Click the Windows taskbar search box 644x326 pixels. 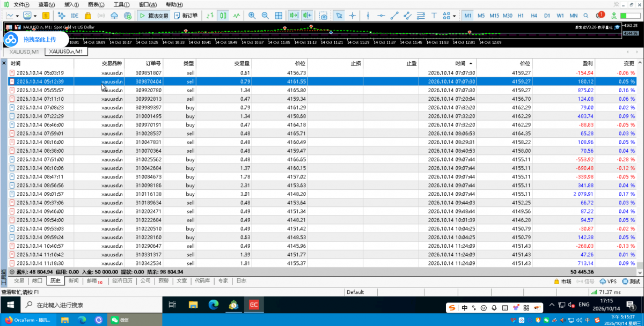click(91, 305)
